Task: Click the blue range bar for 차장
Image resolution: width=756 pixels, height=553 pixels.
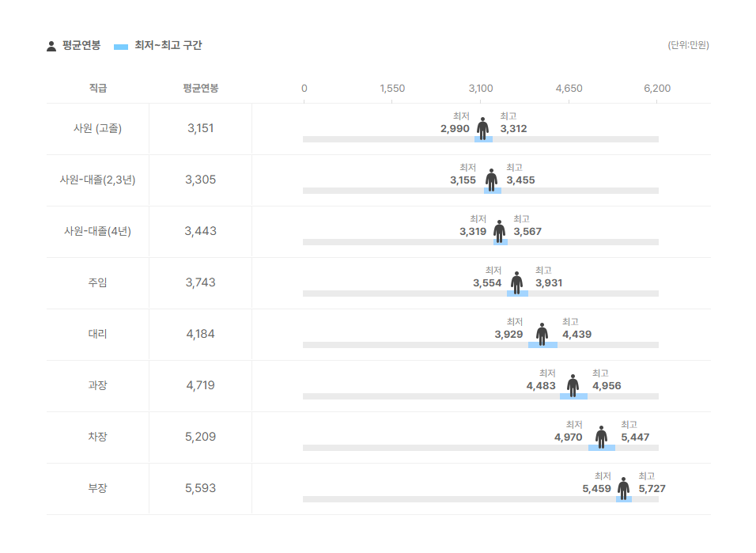Action: click(x=601, y=448)
